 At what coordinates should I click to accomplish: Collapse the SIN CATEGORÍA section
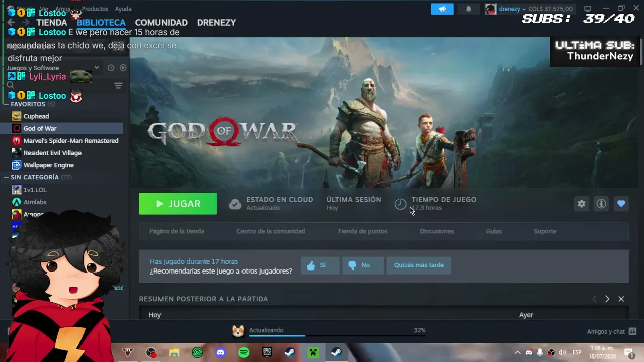pos(6,177)
